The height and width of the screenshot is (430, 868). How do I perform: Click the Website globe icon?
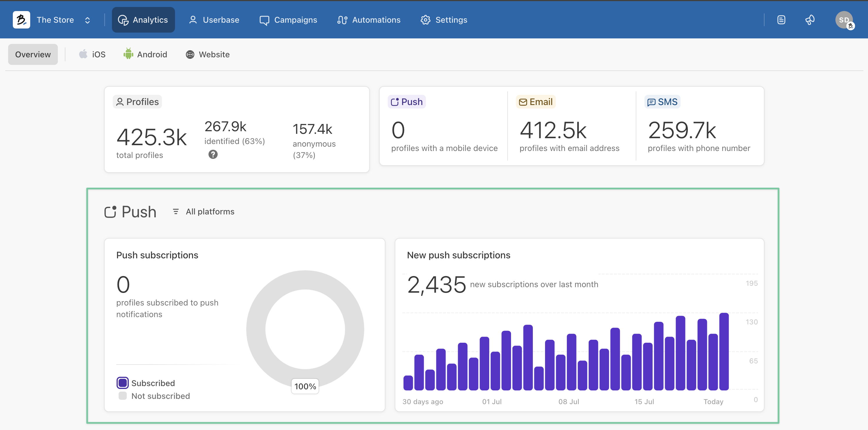pyautogui.click(x=190, y=54)
